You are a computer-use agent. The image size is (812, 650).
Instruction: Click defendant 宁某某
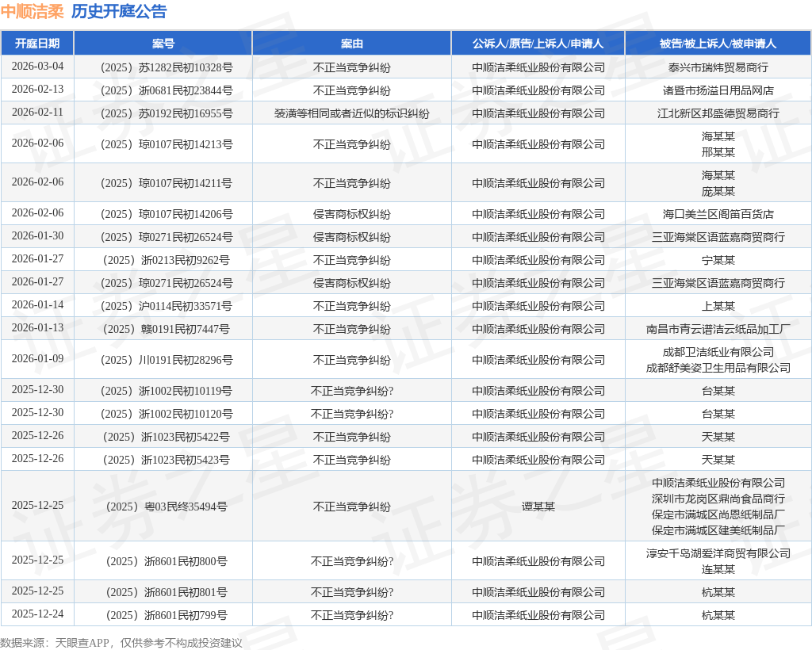pyautogui.click(x=718, y=260)
